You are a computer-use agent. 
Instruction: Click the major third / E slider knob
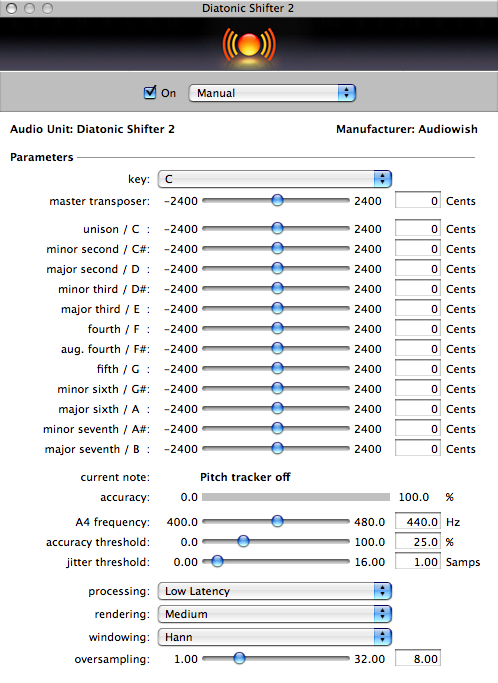277,308
